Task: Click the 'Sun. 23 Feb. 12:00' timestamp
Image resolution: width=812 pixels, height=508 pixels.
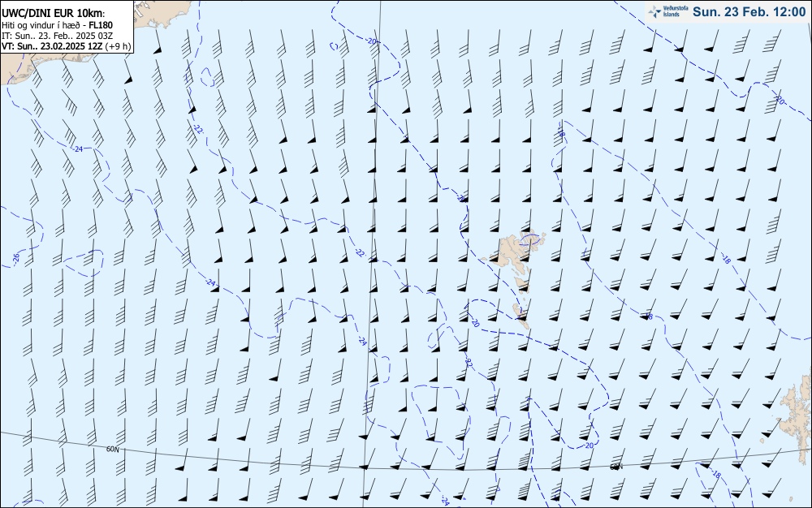Action: coord(749,12)
